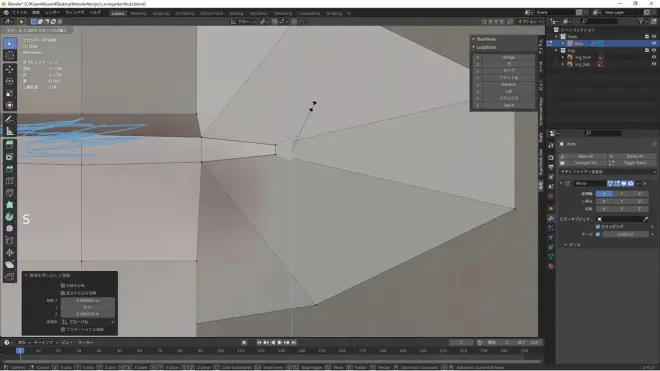Select the Rotate tool in the toolbar

(x=10, y=81)
